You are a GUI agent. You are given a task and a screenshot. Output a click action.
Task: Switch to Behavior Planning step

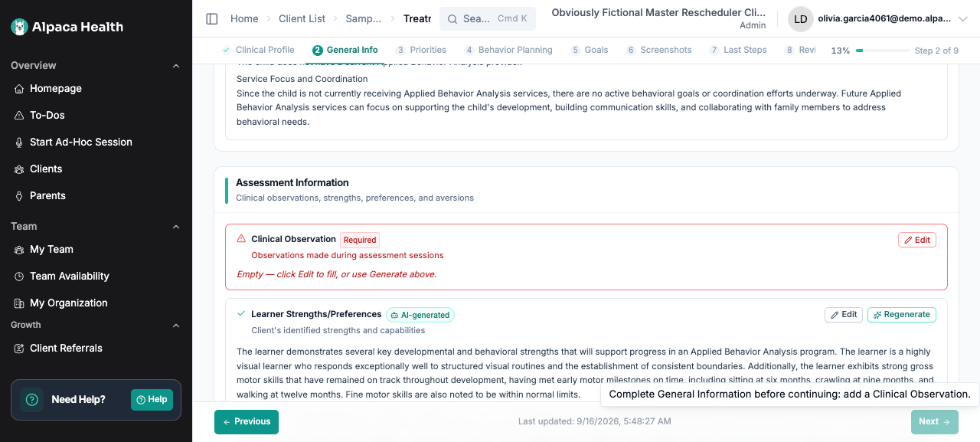pos(508,50)
